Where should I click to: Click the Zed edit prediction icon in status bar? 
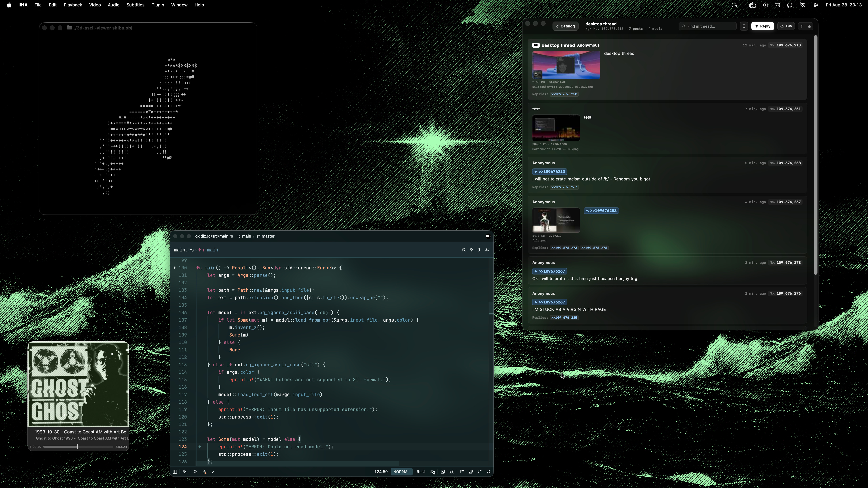433,472
